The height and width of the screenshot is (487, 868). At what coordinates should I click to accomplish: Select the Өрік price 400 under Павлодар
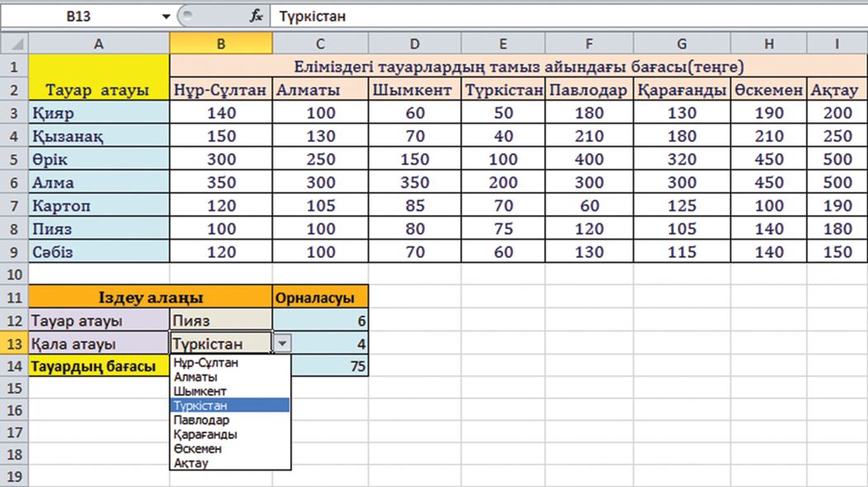tap(589, 160)
